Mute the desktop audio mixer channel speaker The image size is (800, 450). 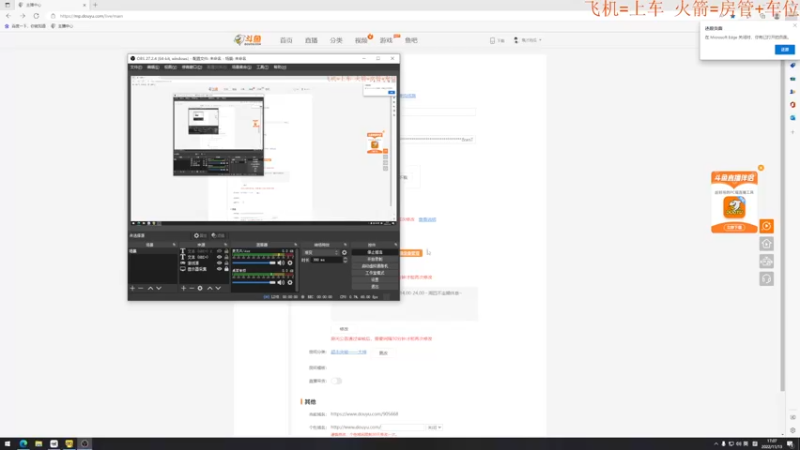tap(280, 282)
